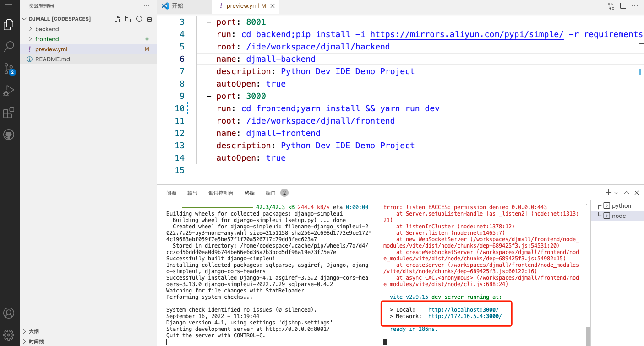Image resolution: width=644 pixels, height=346 pixels.
Task: Click the root: /ide/workspace/djmall/frontend line
Action: pos(306,121)
